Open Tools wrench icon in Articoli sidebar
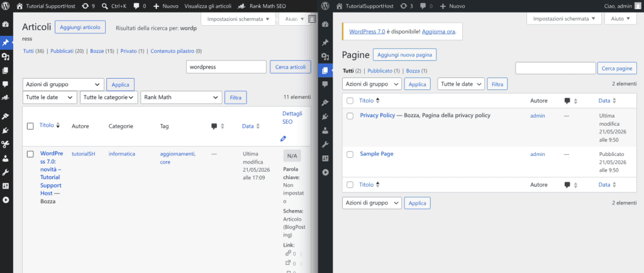This screenshot has width=644, height=273. pos(6,172)
